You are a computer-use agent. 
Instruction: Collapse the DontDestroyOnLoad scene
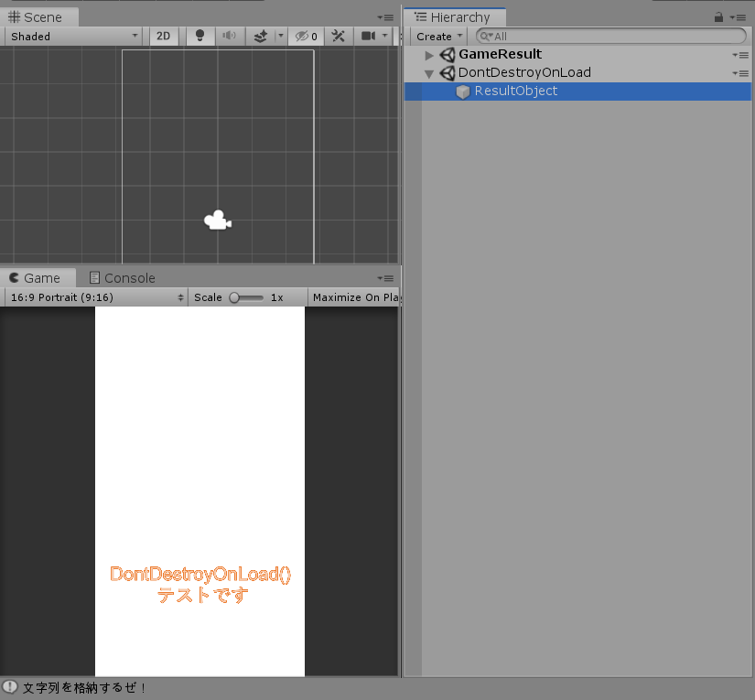click(x=429, y=72)
